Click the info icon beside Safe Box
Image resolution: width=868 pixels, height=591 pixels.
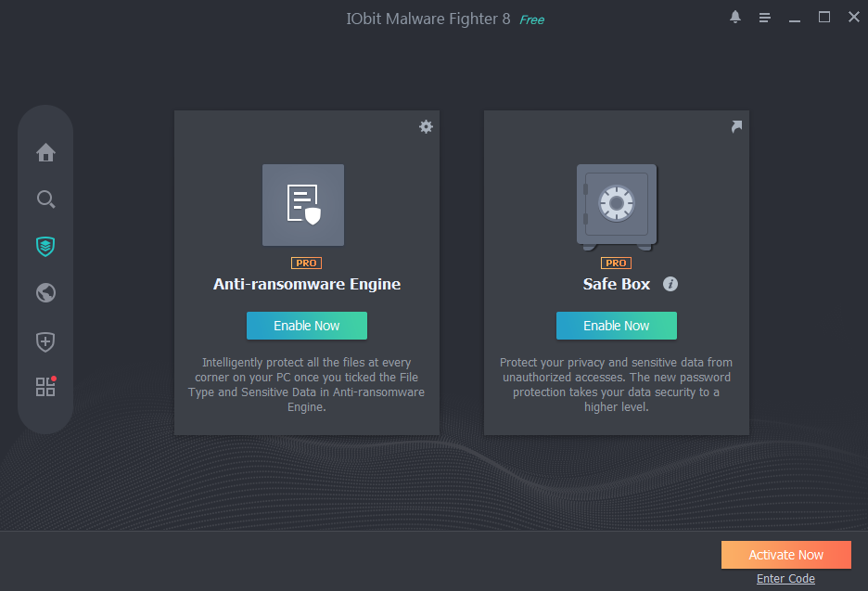coord(670,284)
